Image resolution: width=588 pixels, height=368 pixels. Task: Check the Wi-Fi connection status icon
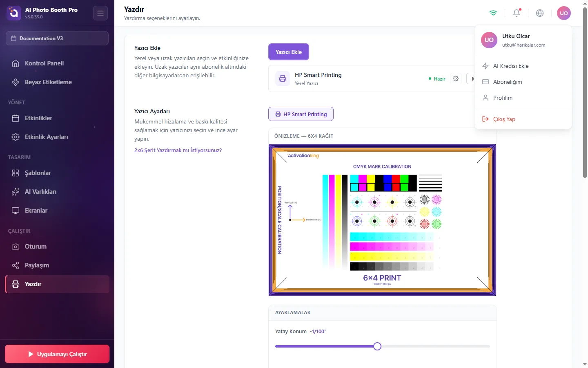click(x=493, y=13)
